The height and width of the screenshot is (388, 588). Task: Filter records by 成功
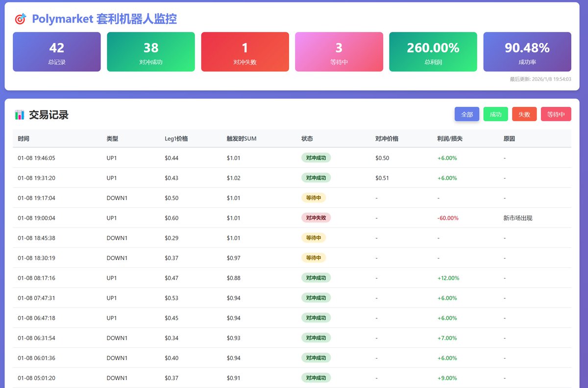tap(496, 114)
